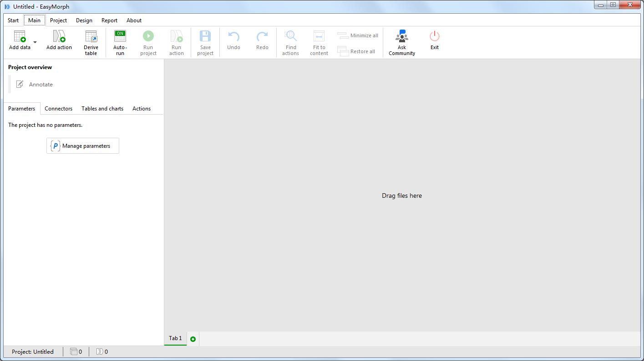Toggle the Auto-run ON/OFF switch

(x=120, y=36)
